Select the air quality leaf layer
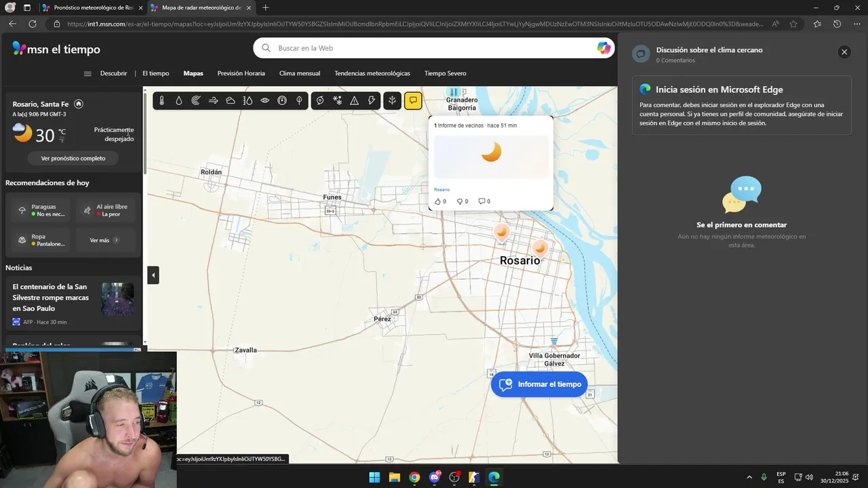 (x=299, y=100)
